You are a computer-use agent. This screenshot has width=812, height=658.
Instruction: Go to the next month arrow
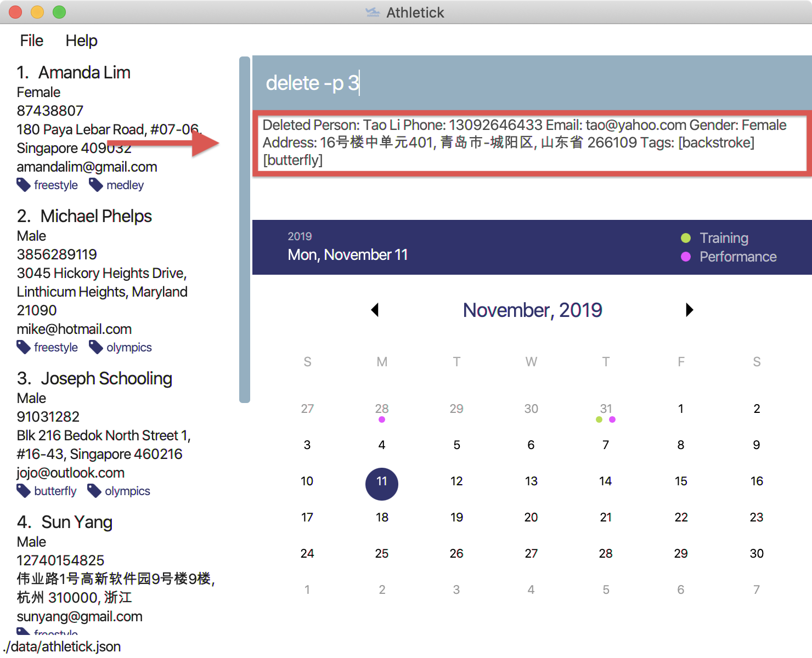coord(690,310)
